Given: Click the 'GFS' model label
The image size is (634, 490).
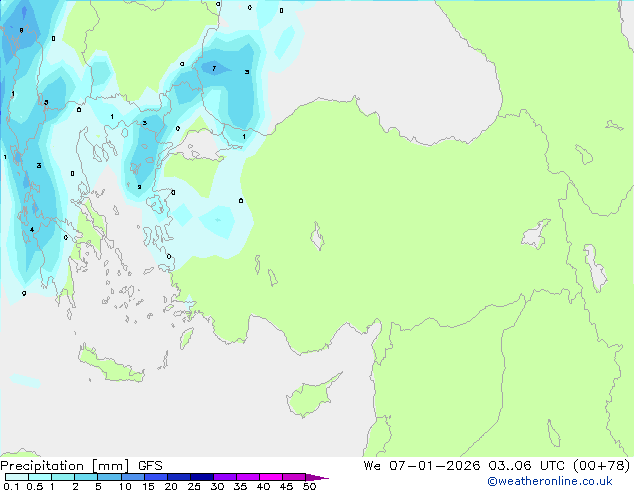Looking at the screenshot, I should click(x=150, y=466).
